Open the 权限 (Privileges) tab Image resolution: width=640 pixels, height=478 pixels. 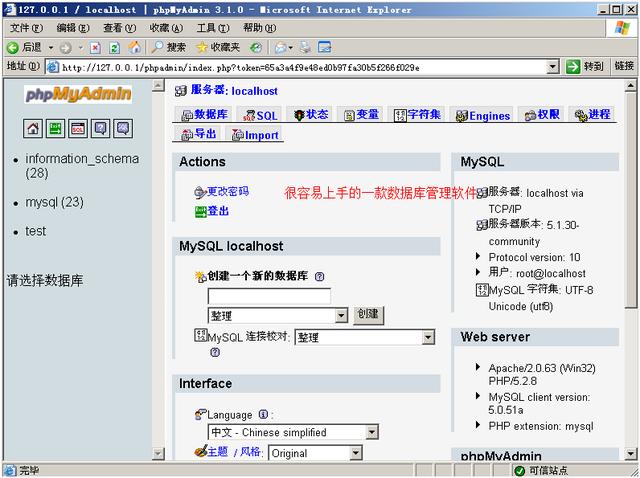tap(542, 115)
